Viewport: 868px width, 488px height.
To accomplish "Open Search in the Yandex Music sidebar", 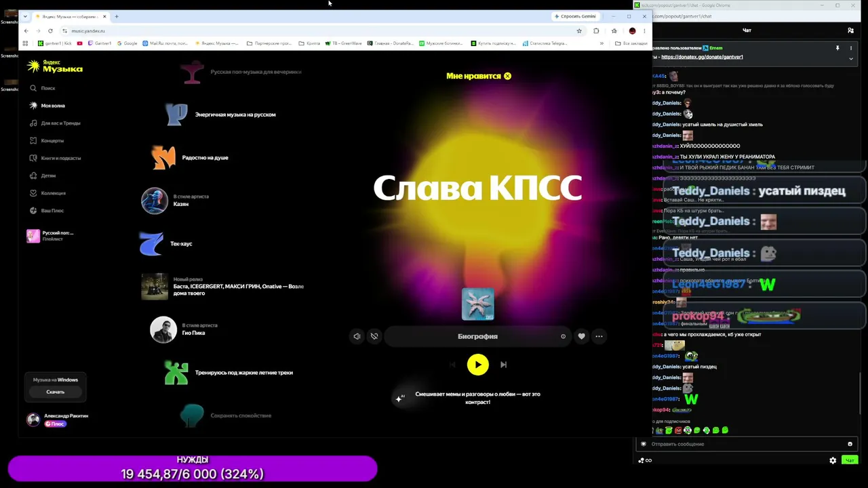I will click(x=43, y=88).
